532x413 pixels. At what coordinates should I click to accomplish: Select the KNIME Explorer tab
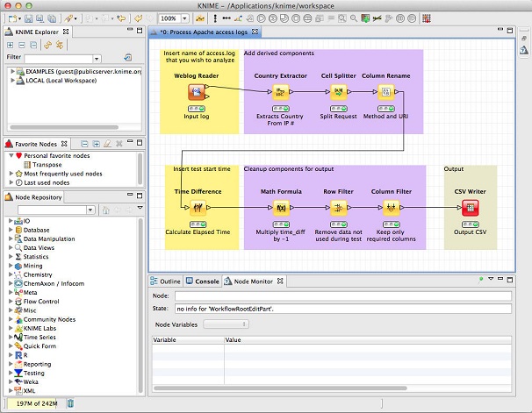pos(38,32)
